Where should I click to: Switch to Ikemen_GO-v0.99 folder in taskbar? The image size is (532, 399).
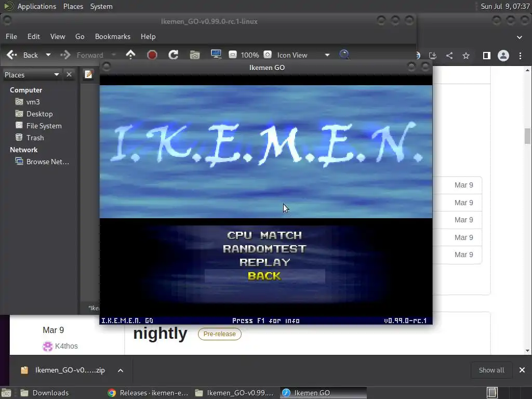pos(235,393)
